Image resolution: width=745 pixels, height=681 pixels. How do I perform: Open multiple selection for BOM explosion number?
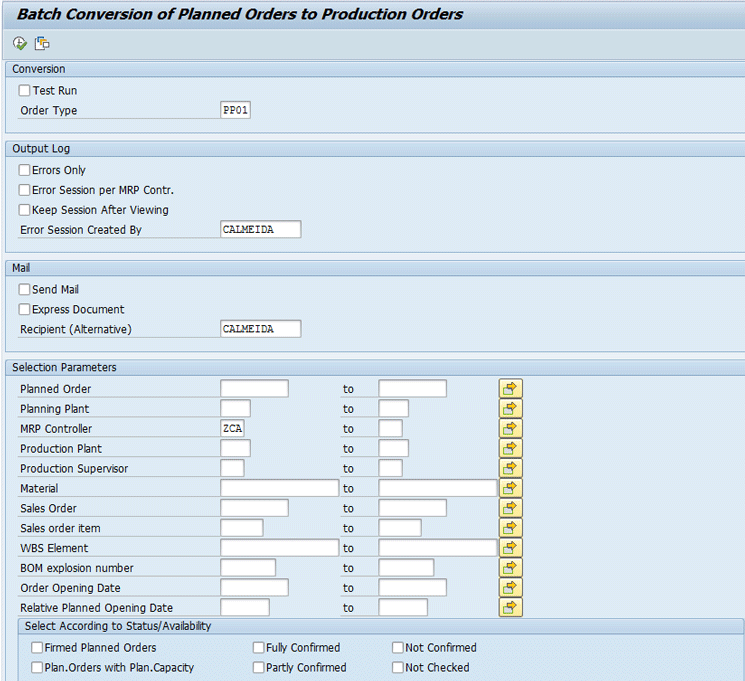[x=511, y=568]
